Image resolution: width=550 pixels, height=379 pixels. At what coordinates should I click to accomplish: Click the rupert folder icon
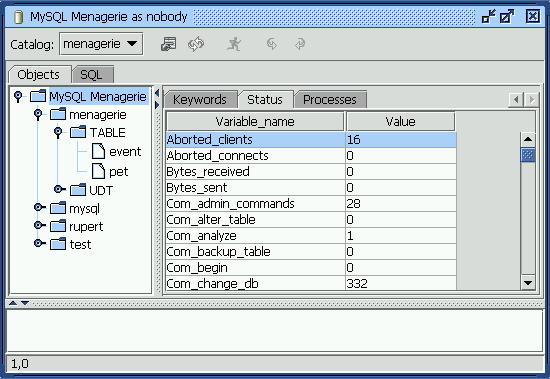click(x=58, y=226)
